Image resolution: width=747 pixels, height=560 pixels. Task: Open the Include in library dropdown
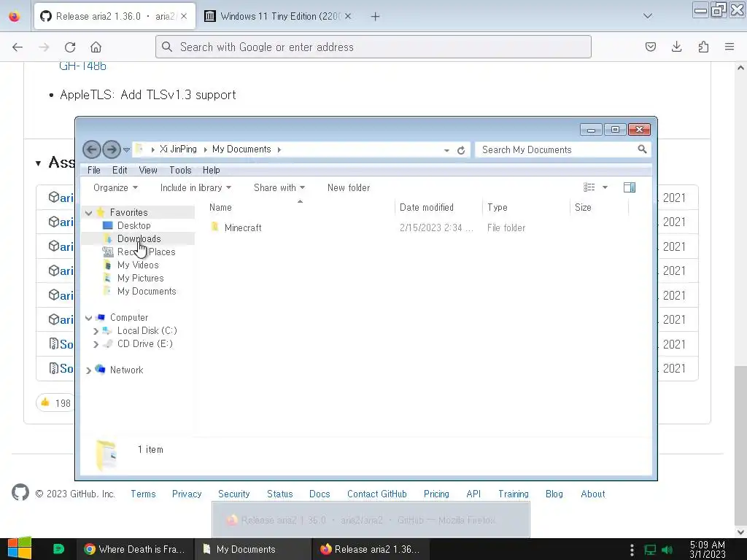196,187
